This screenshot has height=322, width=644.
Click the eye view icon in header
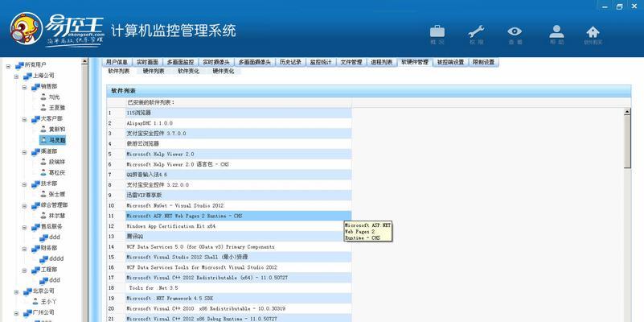[515, 31]
